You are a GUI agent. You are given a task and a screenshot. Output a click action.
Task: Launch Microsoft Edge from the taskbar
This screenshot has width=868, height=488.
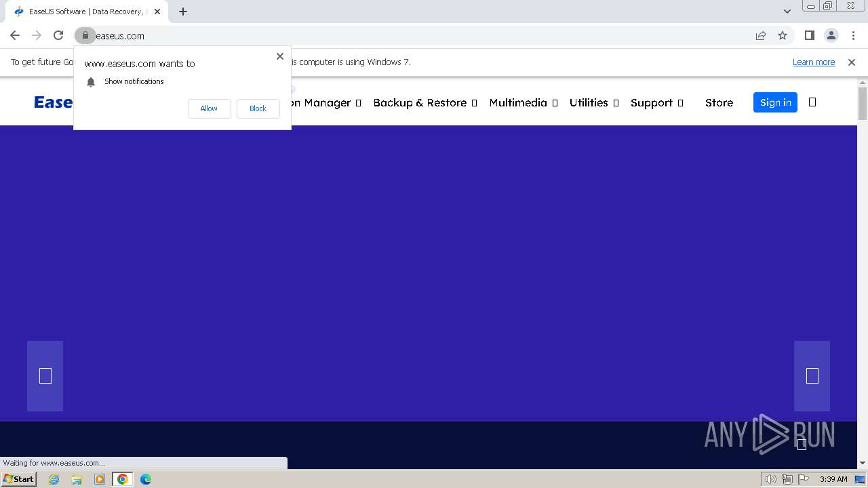(x=146, y=479)
